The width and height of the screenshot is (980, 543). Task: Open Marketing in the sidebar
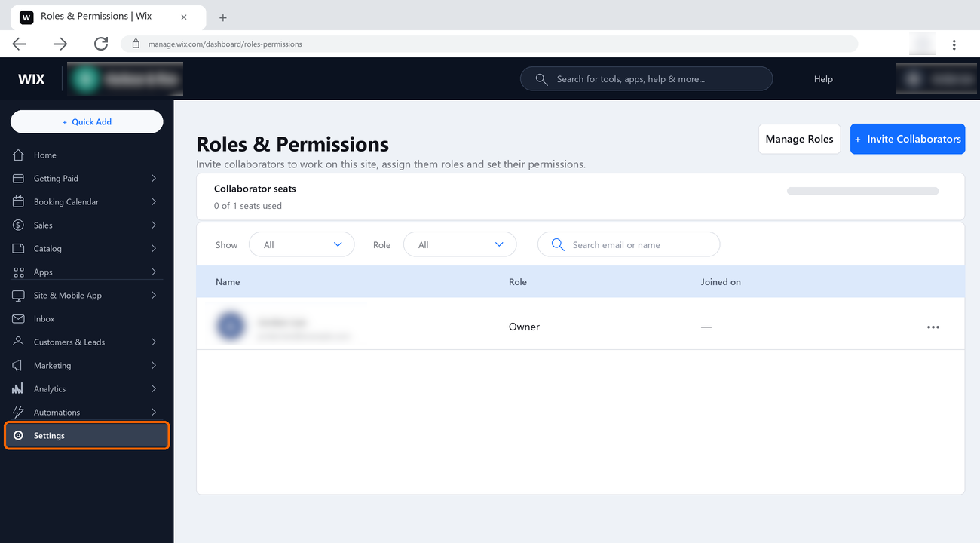point(87,366)
